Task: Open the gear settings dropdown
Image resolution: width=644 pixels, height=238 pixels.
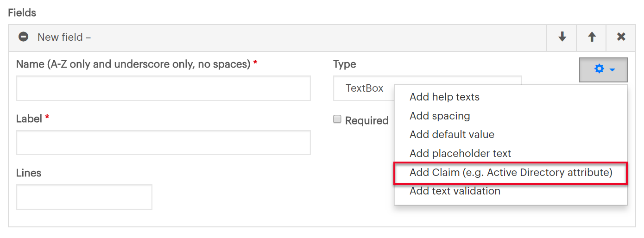Action: click(603, 70)
